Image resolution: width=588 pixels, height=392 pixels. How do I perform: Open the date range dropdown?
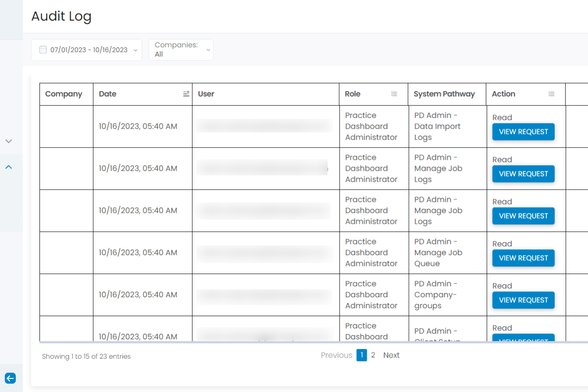pyautogui.click(x=86, y=50)
